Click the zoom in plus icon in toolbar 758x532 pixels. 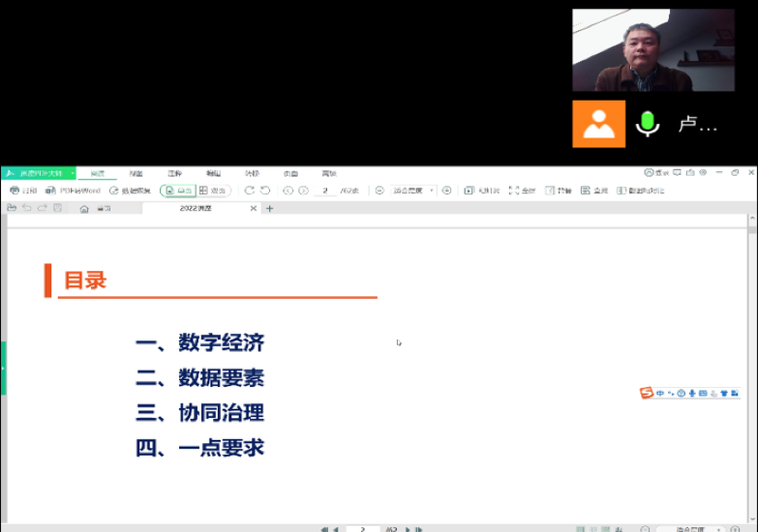click(x=446, y=191)
